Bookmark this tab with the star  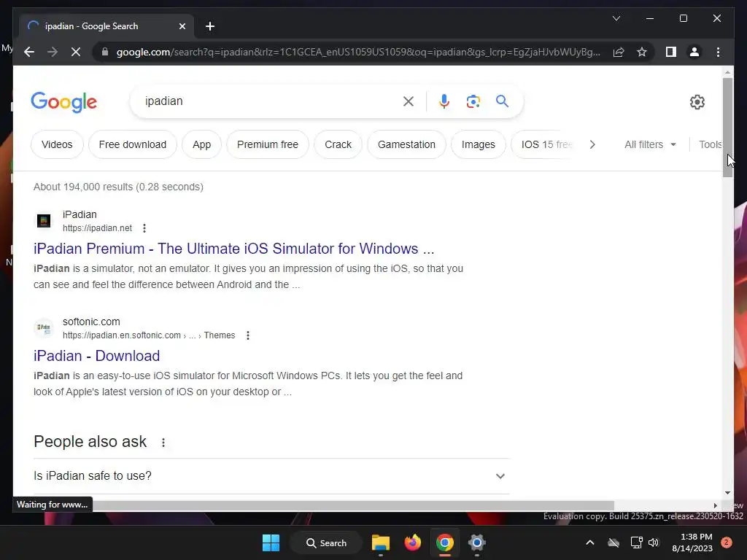[642, 52]
